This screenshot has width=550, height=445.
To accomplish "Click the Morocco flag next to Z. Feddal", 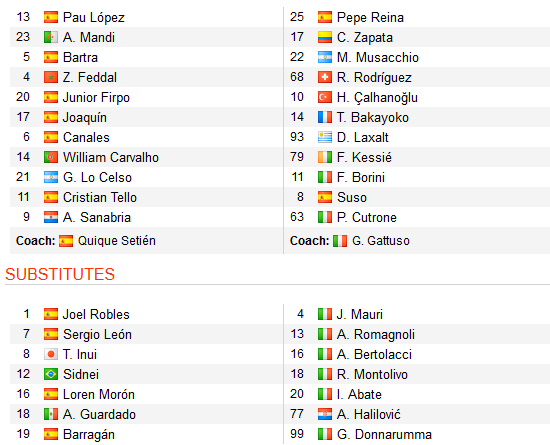I will click(x=51, y=77).
